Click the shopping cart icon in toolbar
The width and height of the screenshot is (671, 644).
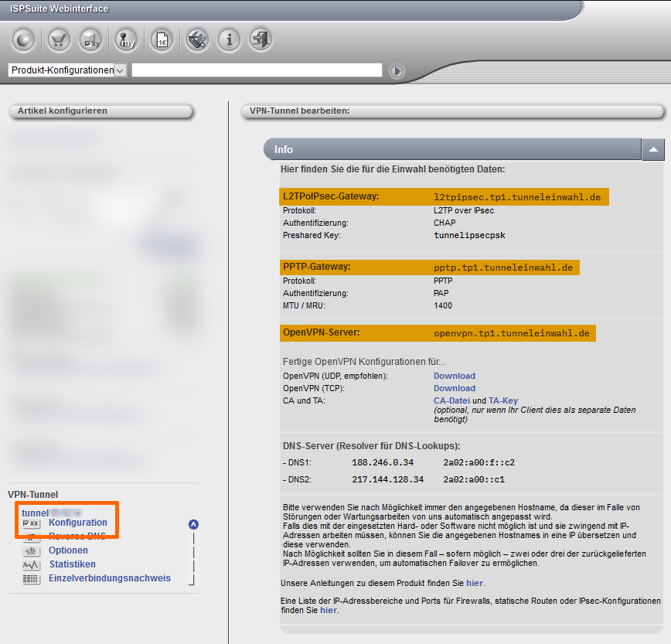tap(59, 39)
